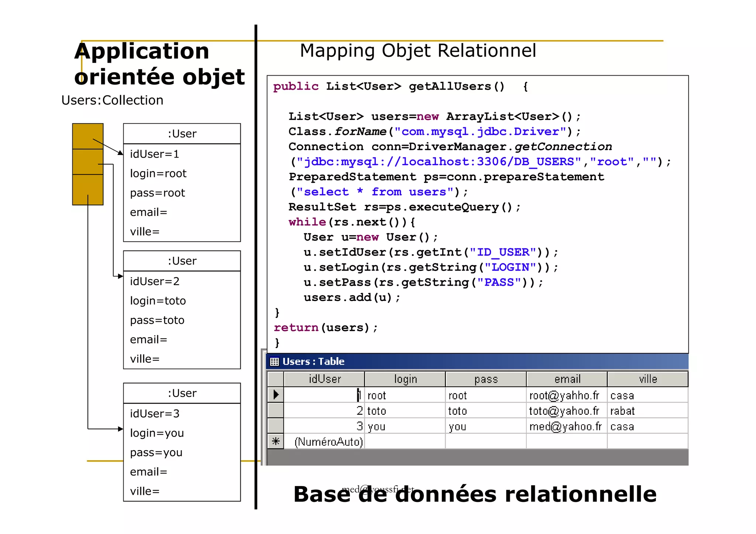
Task: Click the while(rs.next()){ line
Action: pos(352,222)
